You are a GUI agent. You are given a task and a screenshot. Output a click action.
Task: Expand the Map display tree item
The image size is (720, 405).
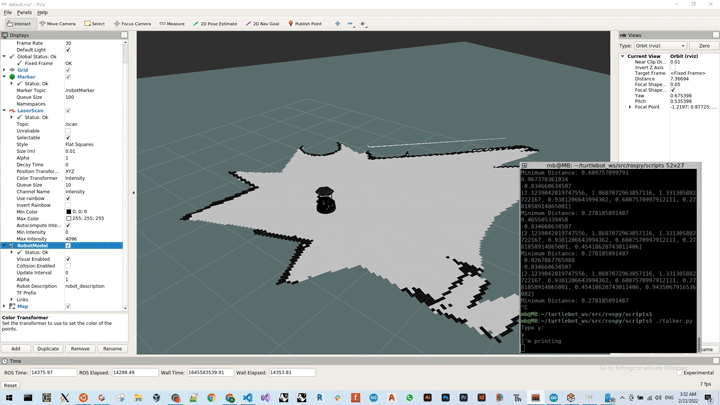click(5, 306)
